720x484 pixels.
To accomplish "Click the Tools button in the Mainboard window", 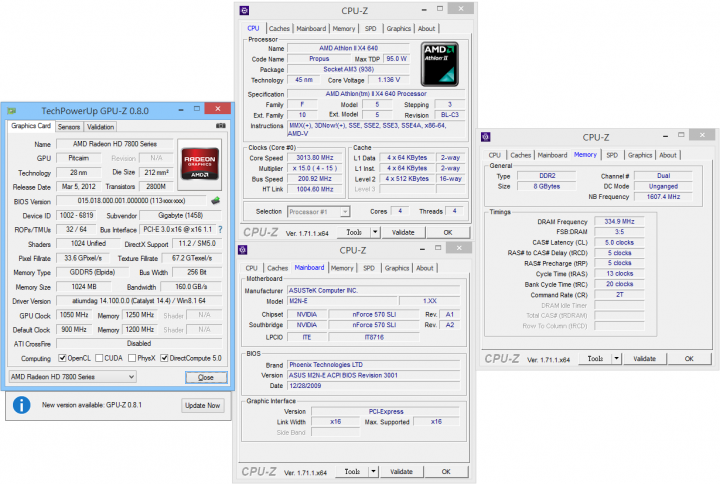I will tap(352, 472).
